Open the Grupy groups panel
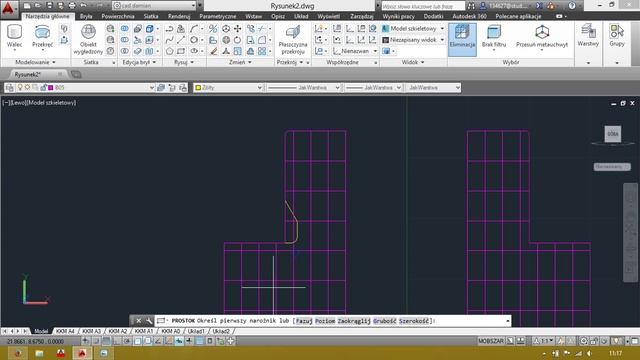 pos(617,36)
